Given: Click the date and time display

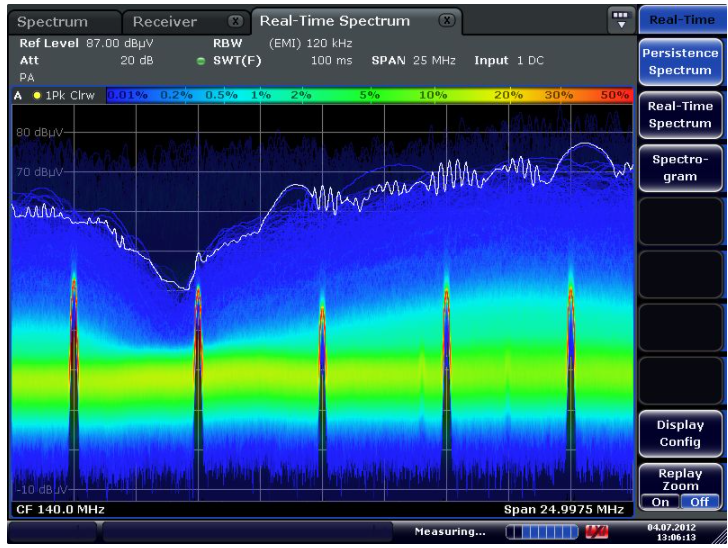Looking at the screenshot, I should [x=671, y=532].
